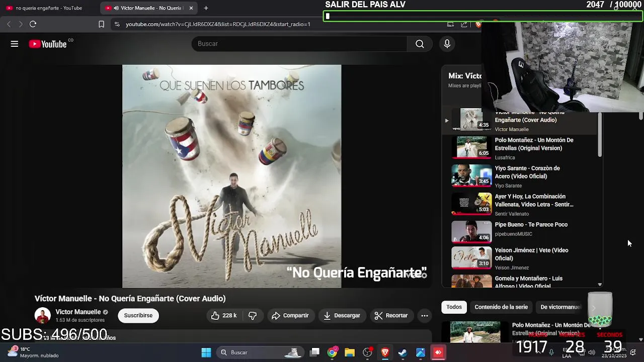
Task: Close the Víctor Manuelle browser tab
Action: [191, 8]
